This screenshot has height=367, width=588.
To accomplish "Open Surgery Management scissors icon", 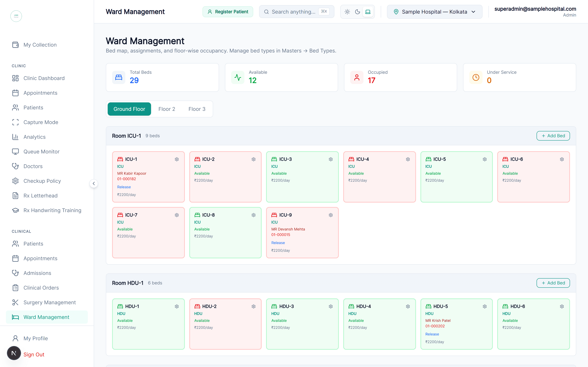I will tap(15, 302).
